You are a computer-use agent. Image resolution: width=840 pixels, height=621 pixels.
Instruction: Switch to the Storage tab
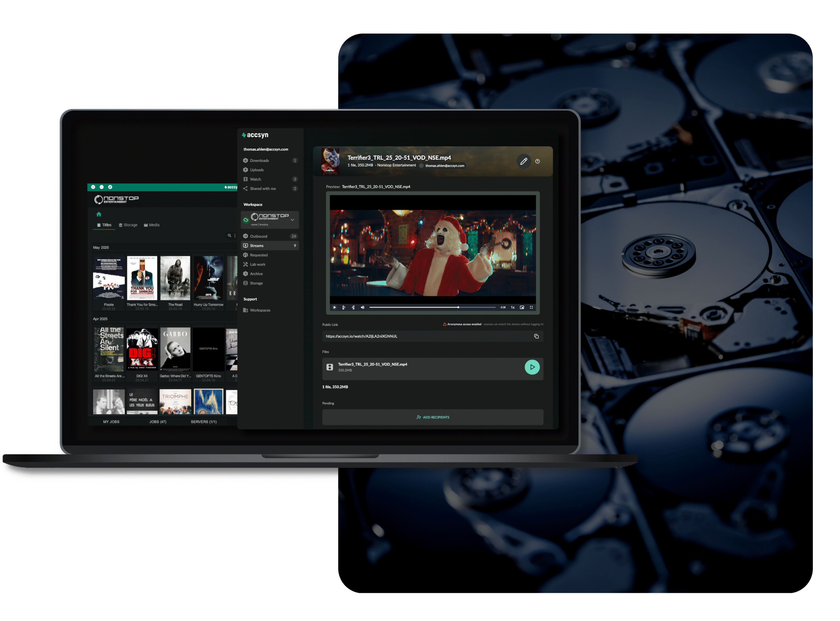128,225
